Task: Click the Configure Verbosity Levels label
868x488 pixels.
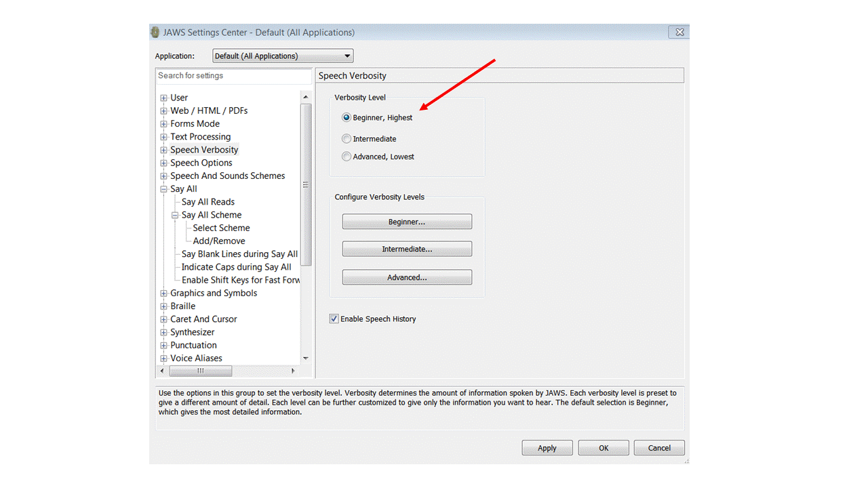Action: click(380, 197)
